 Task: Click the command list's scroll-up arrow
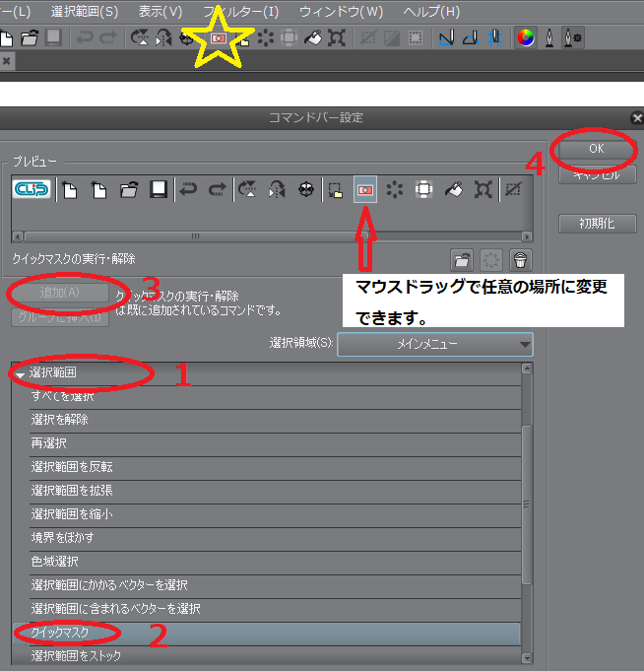(x=527, y=369)
